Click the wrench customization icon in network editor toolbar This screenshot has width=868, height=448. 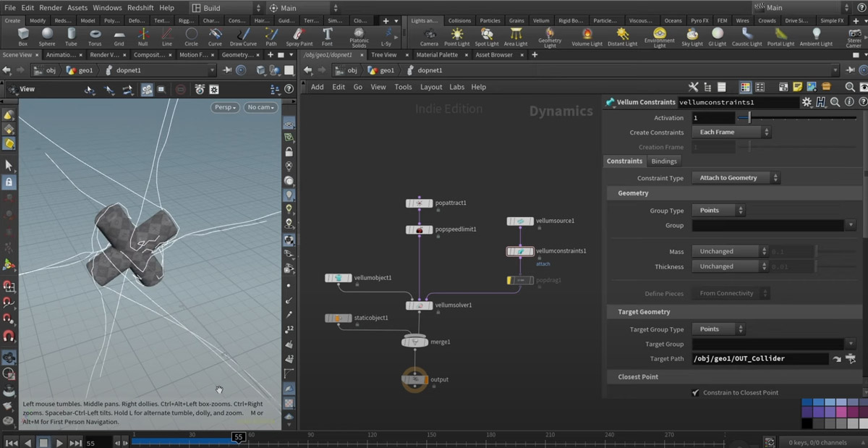click(692, 86)
